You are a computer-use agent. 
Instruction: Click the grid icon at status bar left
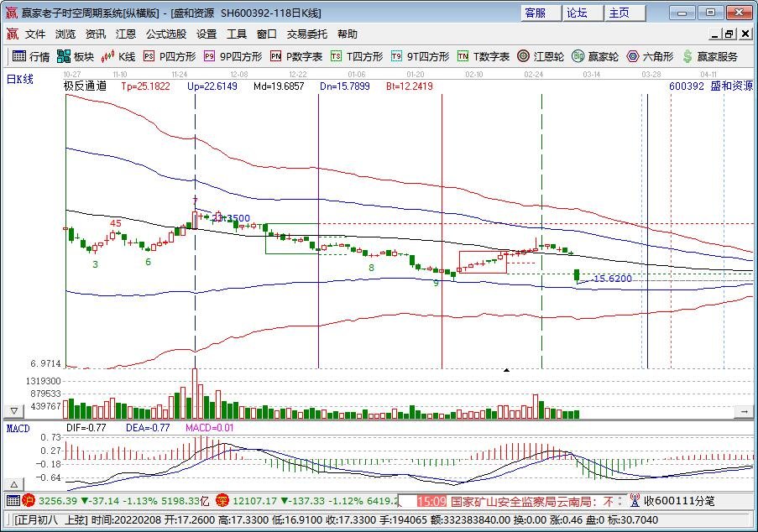(x=13, y=501)
